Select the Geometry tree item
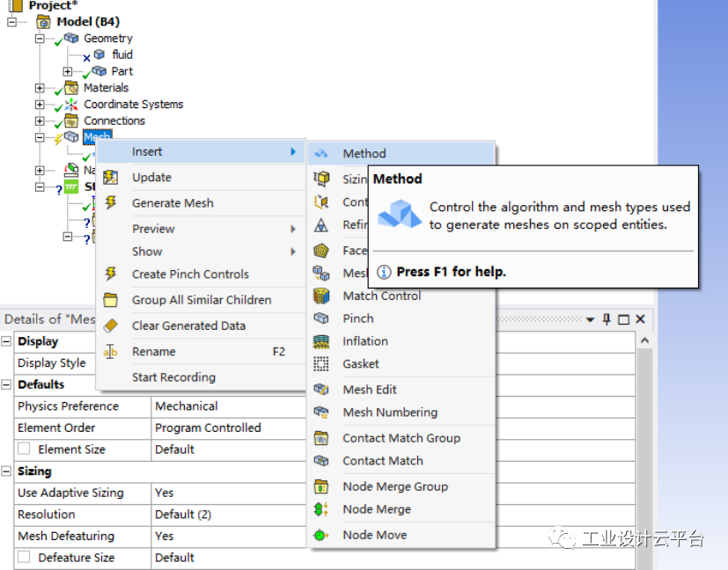This screenshot has width=728, height=570. [x=107, y=38]
